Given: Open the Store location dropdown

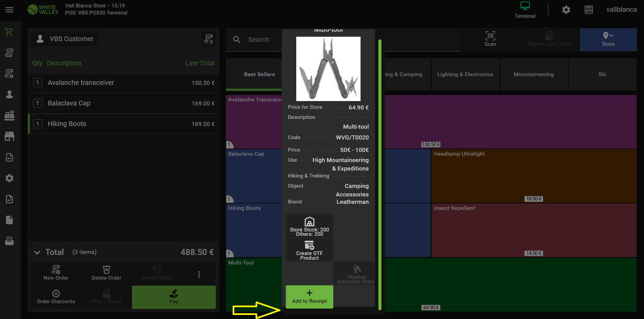Looking at the screenshot, I should coord(608,39).
